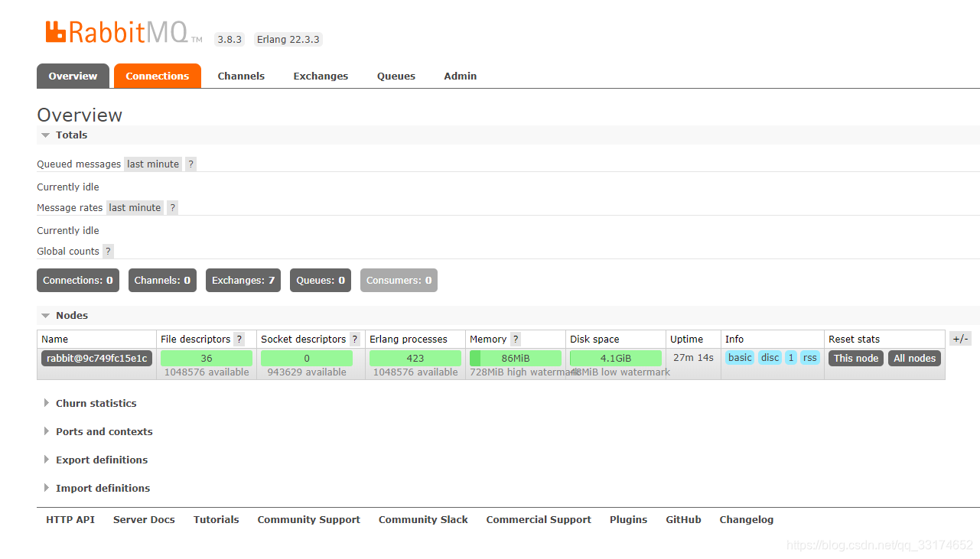The image size is (980, 559).
Task: Open the Tutorials link
Action: coord(217,519)
